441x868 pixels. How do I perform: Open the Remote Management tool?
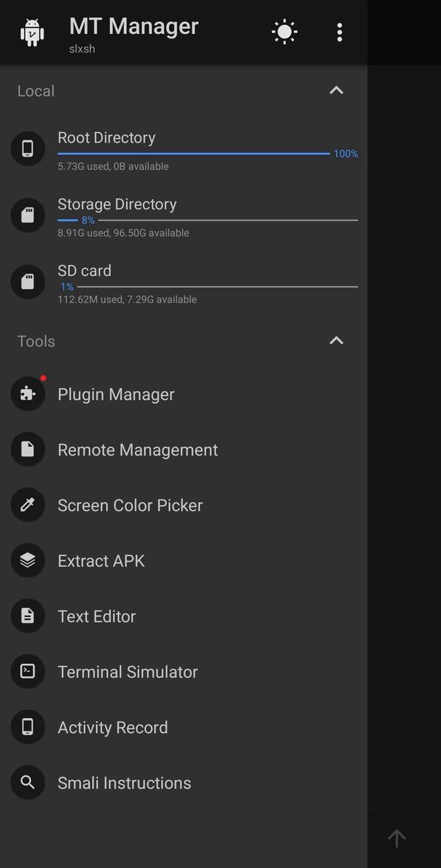pyautogui.click(x=137, y=450)
